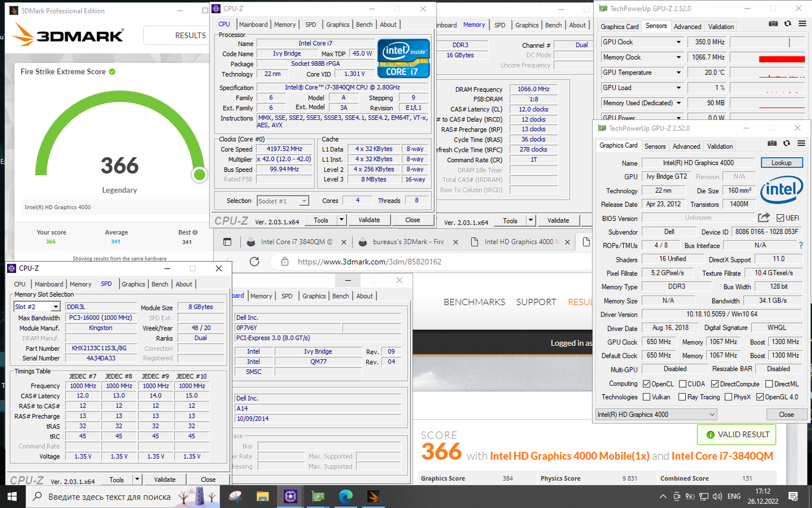Expand GPU Clock sensor dropdown

678,42
